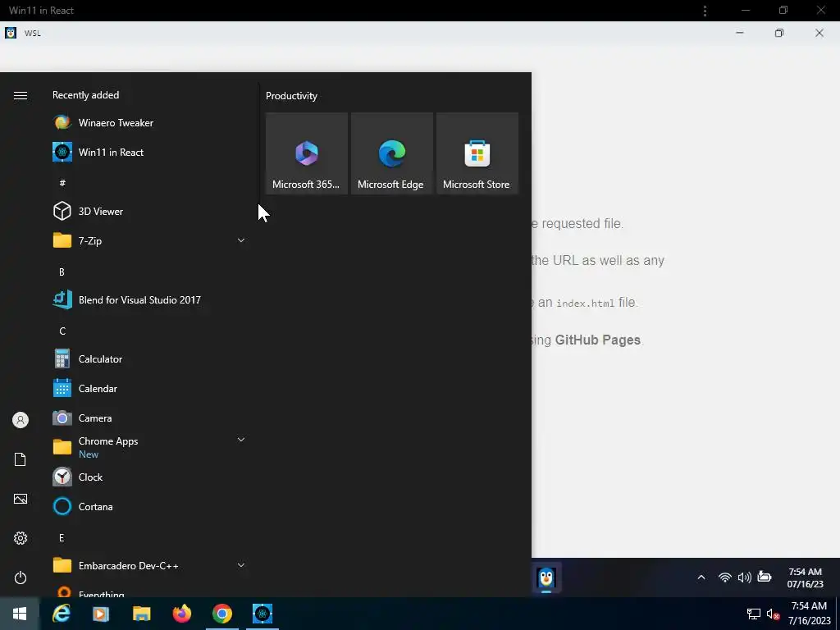The image size is (840, 630).
Task: Click muted speaker icon in outer tray
Action: point(773,614)
